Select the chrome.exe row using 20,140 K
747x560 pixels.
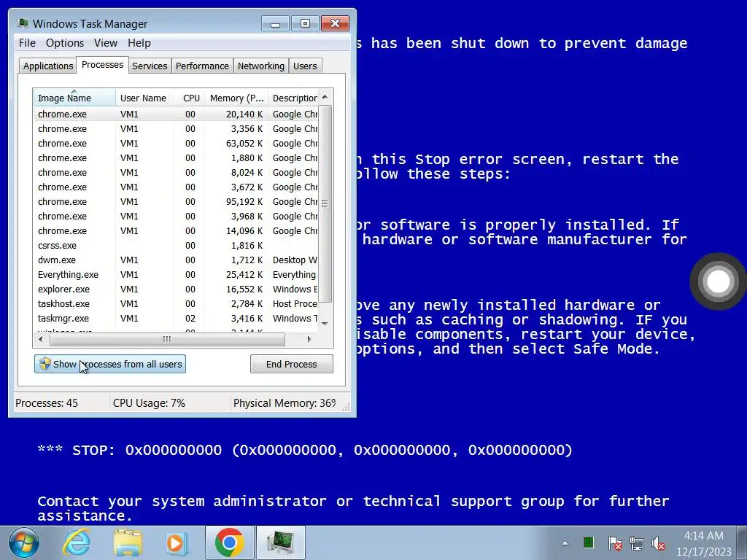(175, 114)
